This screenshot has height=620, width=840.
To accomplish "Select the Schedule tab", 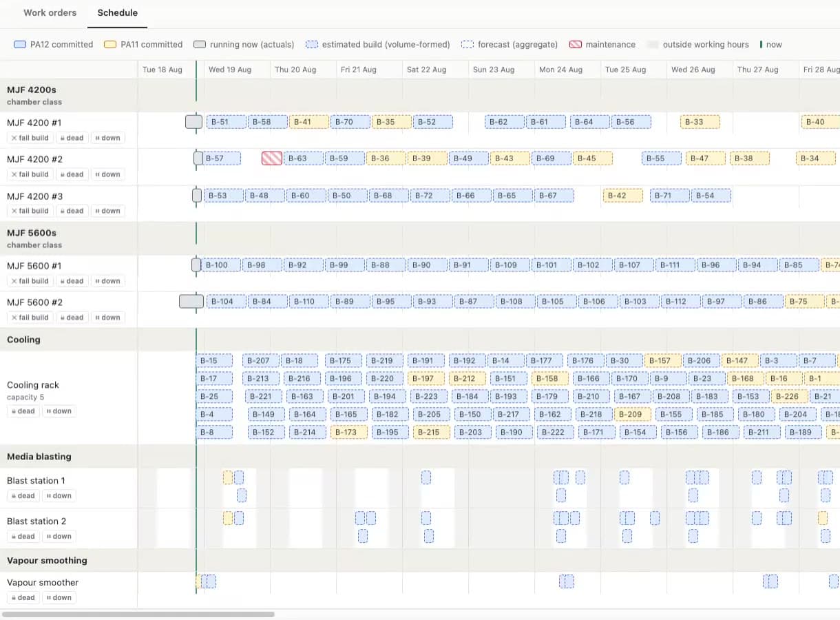I will [117, 12].
